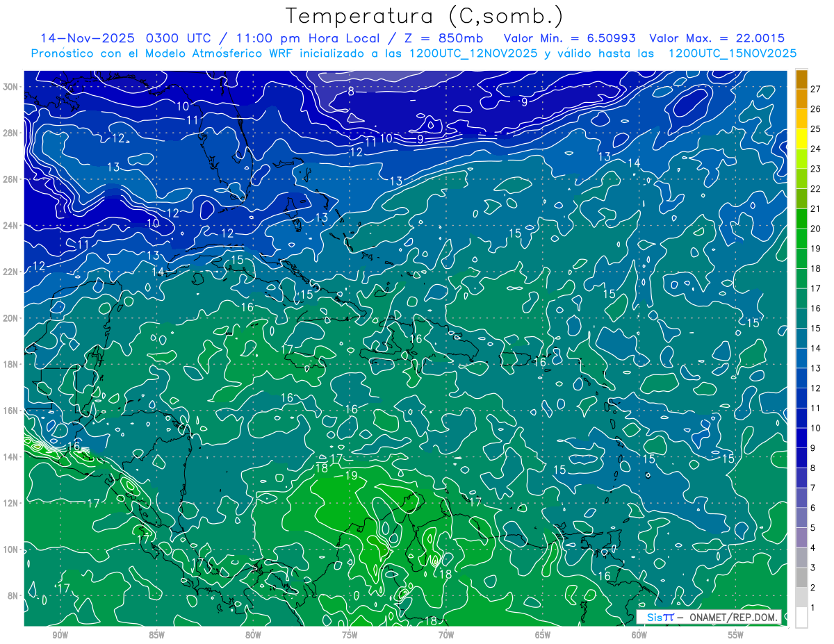834x644 pixels.
Task: Click the "14N" latitude axis label
Action: click(12, 456)
